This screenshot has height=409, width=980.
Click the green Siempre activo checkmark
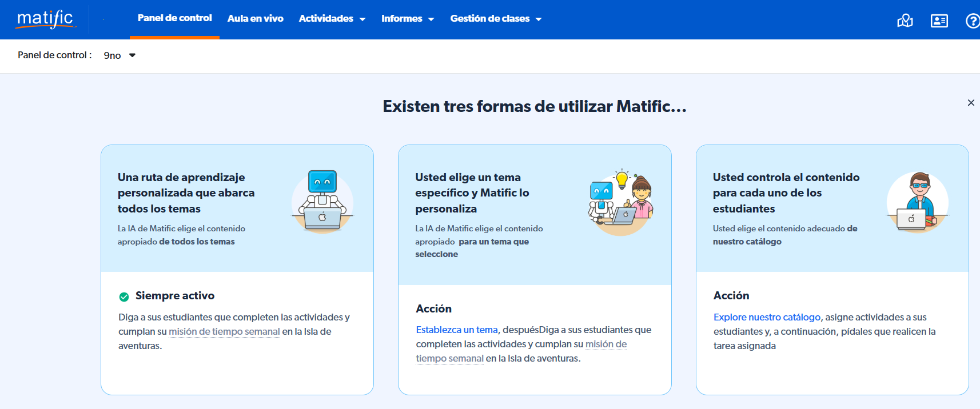pyautogui.click(x=124, y=296)
